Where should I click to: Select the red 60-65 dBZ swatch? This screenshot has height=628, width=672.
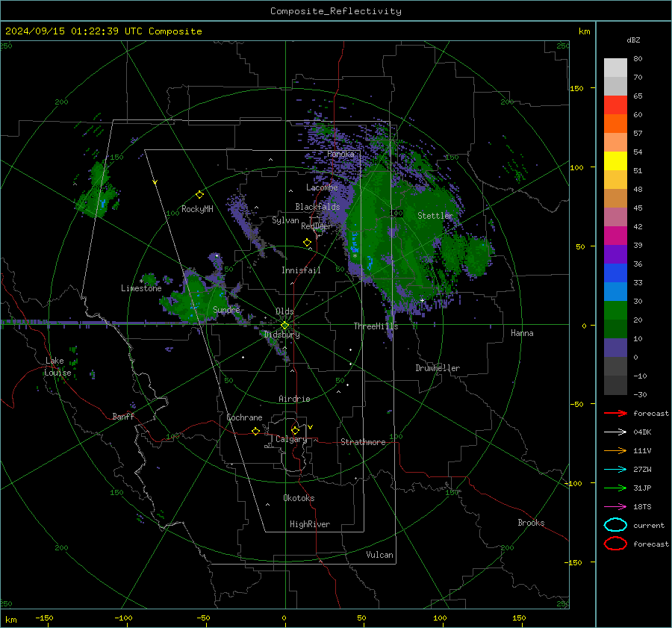click(615, 105)
